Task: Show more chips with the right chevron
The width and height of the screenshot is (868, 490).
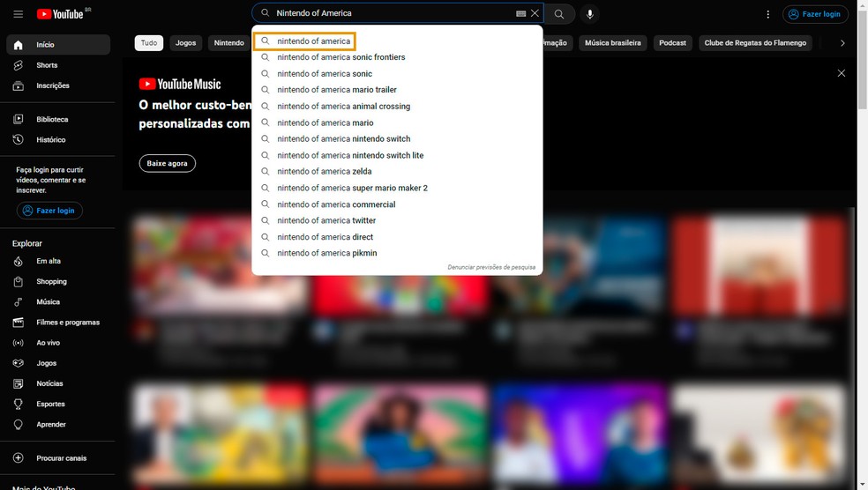Action: point(842,43)
